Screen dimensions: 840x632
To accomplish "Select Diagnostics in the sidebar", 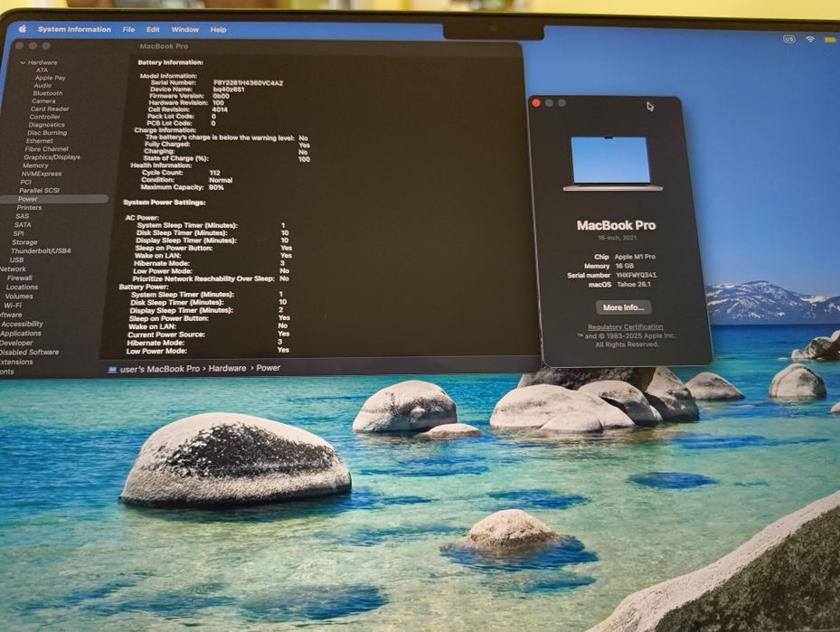I will 47,125.
